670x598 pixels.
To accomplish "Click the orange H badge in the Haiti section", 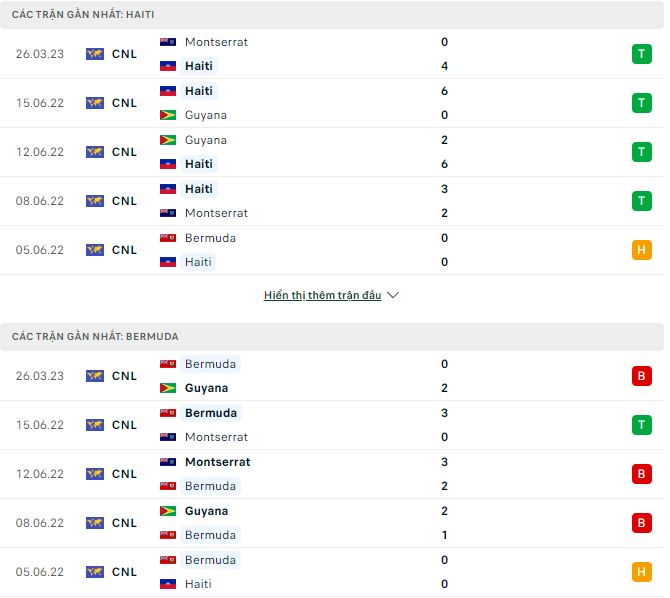I will [x=641, y=250].
